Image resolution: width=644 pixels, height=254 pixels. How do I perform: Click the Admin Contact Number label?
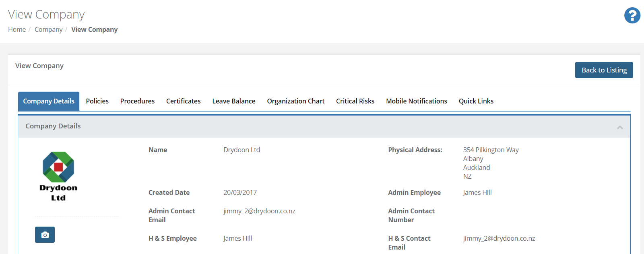tap(411, 215)
